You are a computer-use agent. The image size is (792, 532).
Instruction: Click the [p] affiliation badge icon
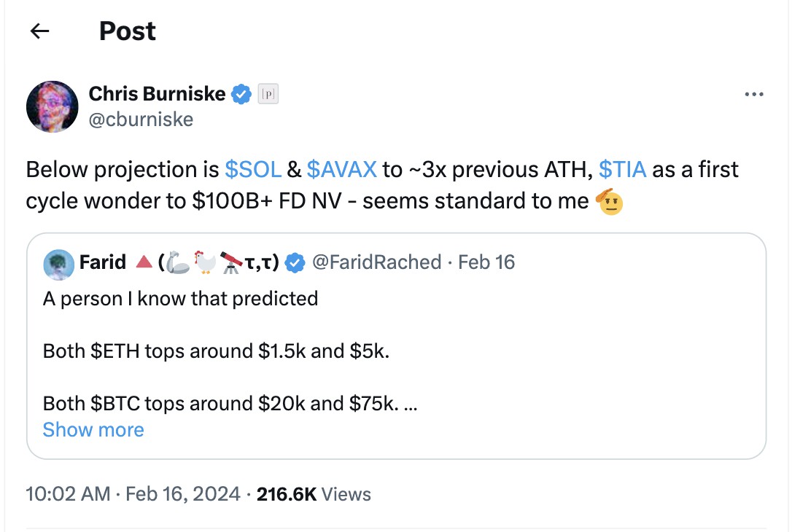click(268, 94)
